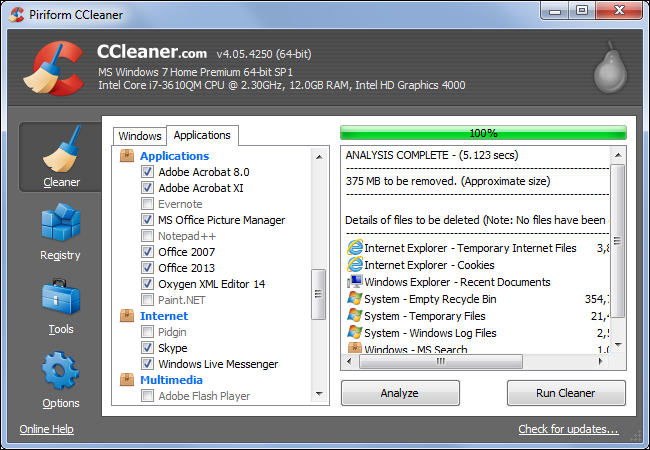Enable the Paint.NET checkbox

tap(147, 300)
